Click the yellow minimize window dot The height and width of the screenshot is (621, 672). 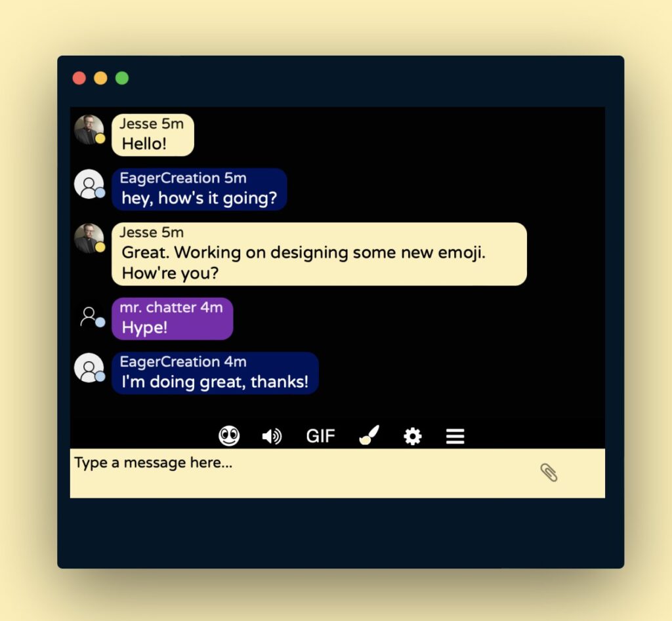100,78
